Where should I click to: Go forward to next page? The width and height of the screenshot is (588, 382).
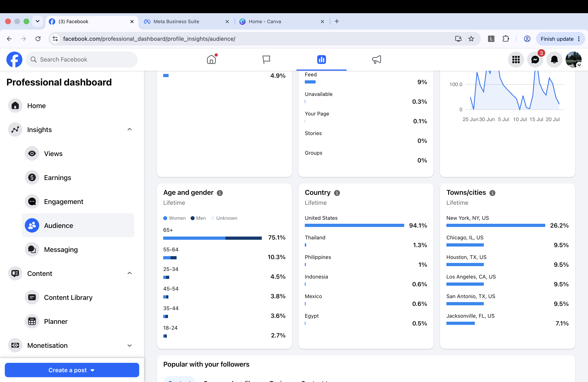click(23, 39)
